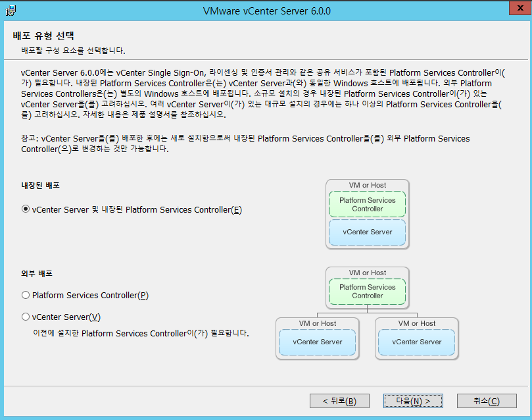Click the '외부 배포' section label
Viewport: 532px width, 420px height.
coord(37,273)
